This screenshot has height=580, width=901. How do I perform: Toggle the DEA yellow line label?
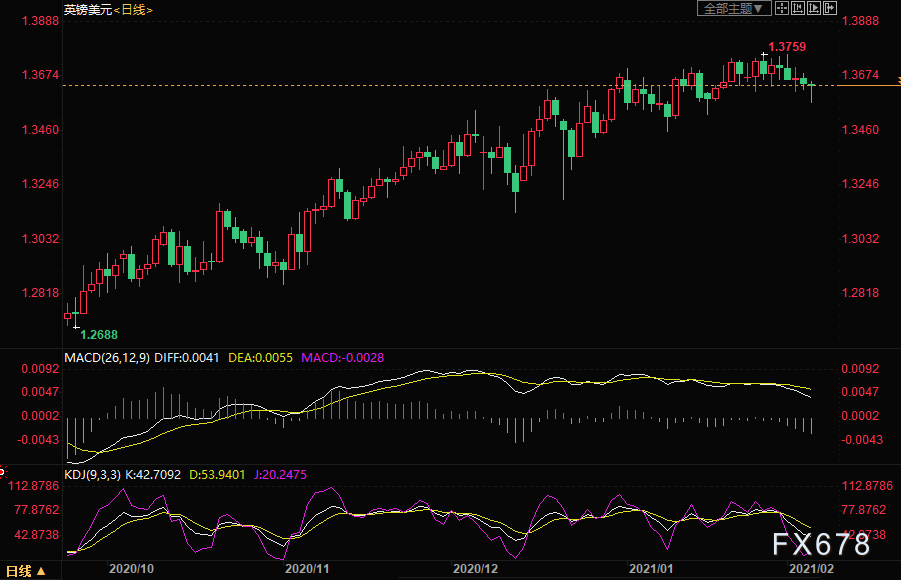(x=260, y=358)
